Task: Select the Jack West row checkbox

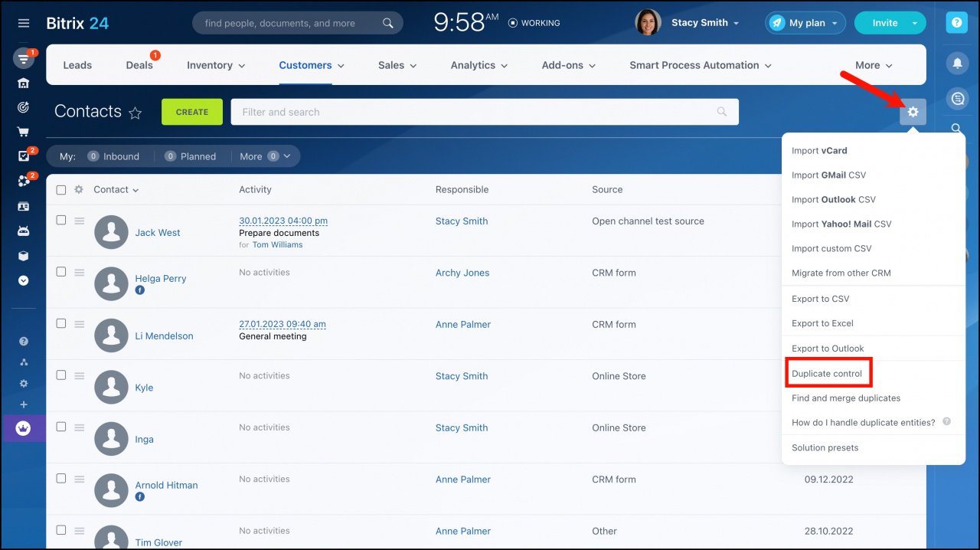Action: 61,220
